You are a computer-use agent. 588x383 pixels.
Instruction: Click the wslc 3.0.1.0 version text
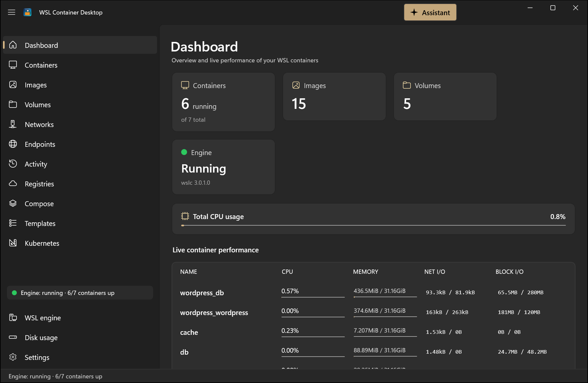195,183
